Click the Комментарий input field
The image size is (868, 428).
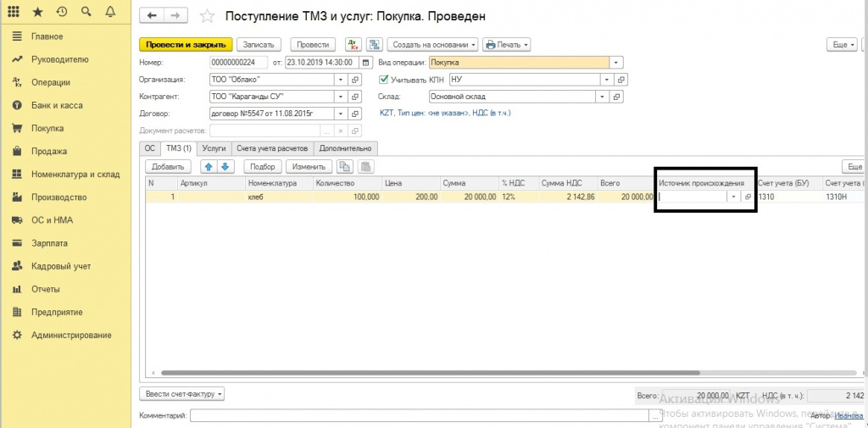pyautogui.click(x=420, y=415)
